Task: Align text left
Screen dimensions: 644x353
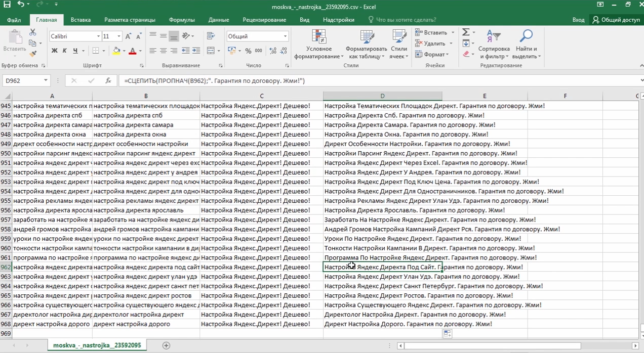Action: click(x=153, y=51)
